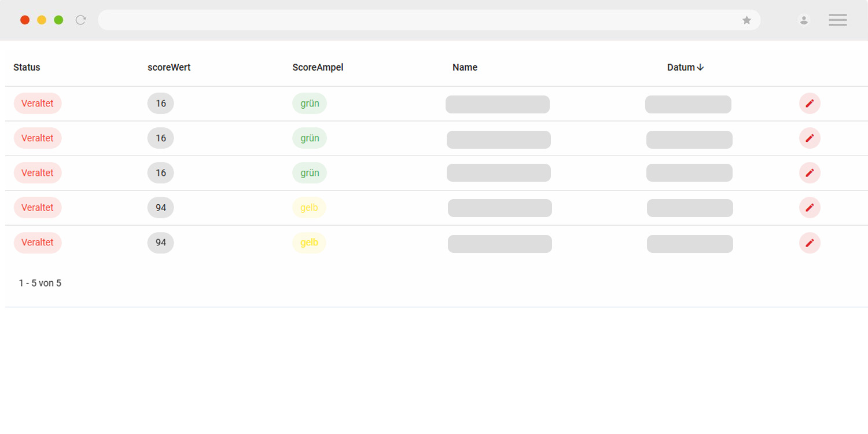
Task: Click the red close window button
Action: [x=25, y=20]
